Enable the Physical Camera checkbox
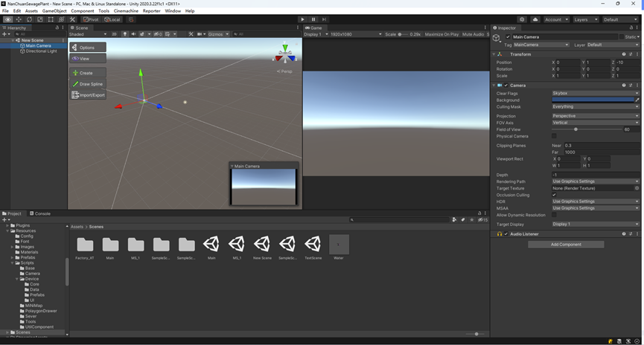 tap(555, 136)
